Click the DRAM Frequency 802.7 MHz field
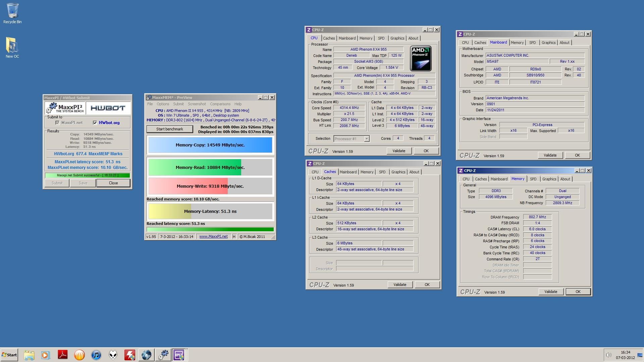 (537, 217)
